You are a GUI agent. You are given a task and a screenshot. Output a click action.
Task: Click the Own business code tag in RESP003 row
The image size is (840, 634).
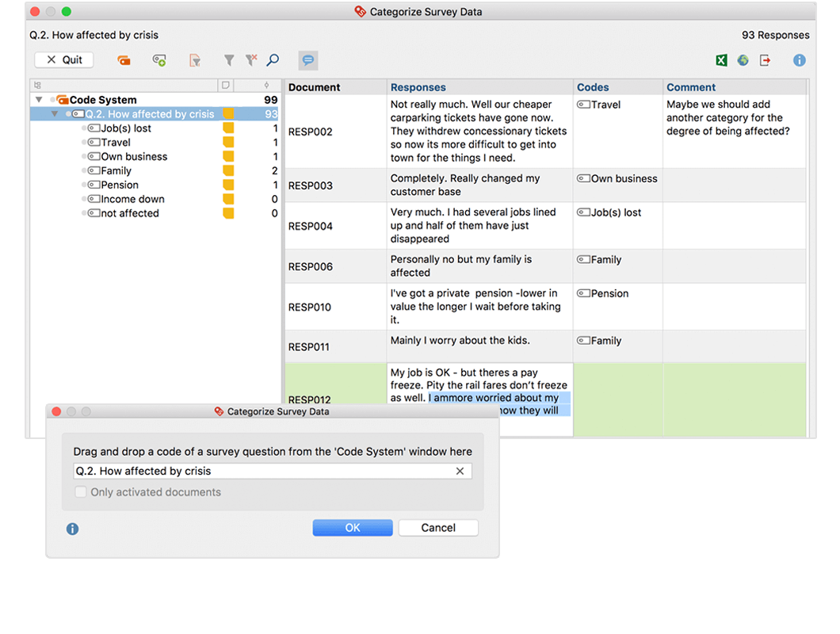coord(617,178)
